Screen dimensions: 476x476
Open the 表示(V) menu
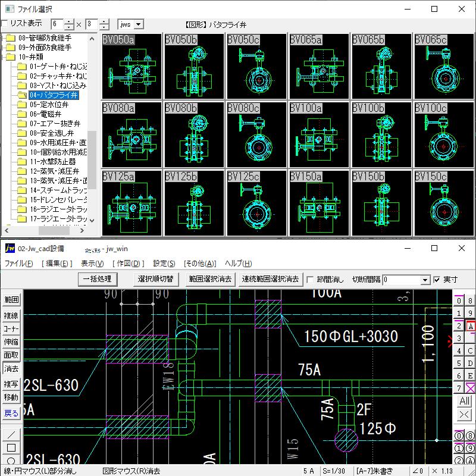tap(92, 264)
